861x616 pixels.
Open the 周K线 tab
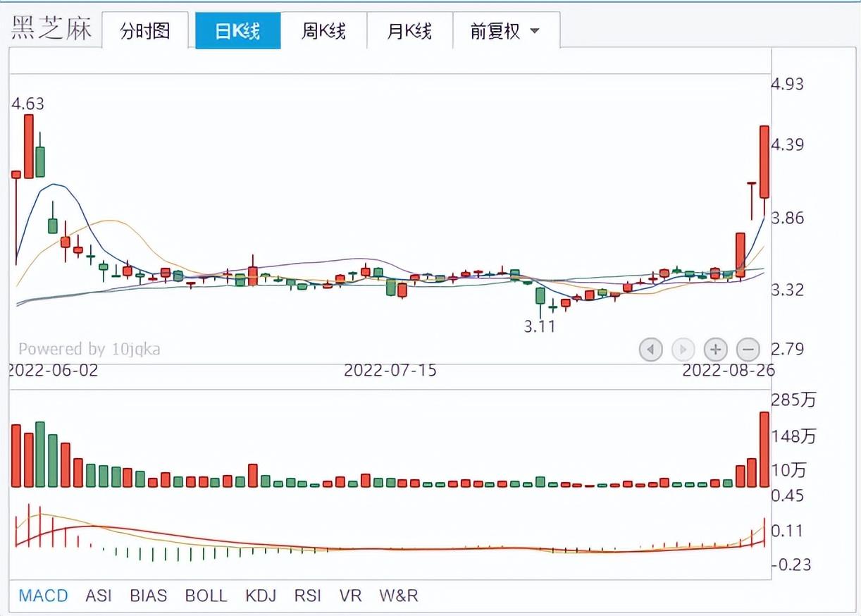[x=323, y=31]
